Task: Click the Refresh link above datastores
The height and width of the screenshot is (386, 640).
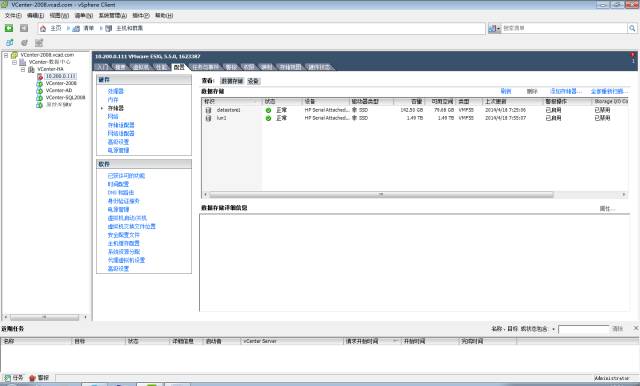Action: click(506, 91)
